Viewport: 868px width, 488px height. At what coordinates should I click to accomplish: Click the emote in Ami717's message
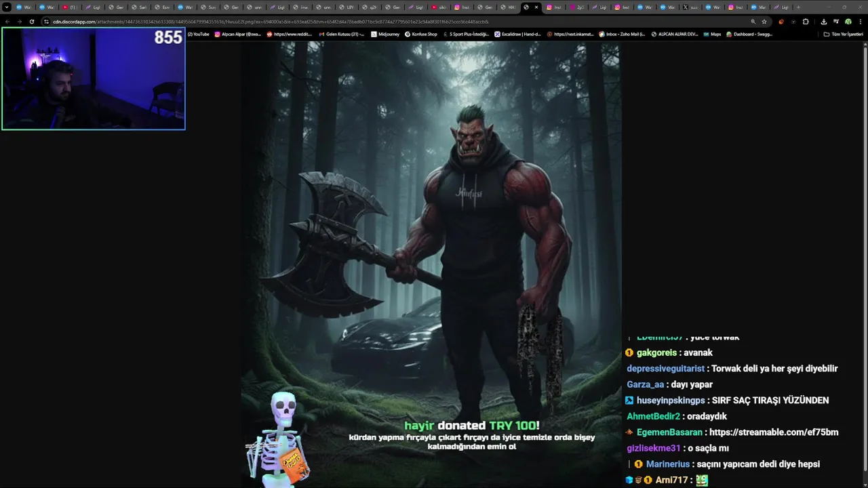(702, 480)
